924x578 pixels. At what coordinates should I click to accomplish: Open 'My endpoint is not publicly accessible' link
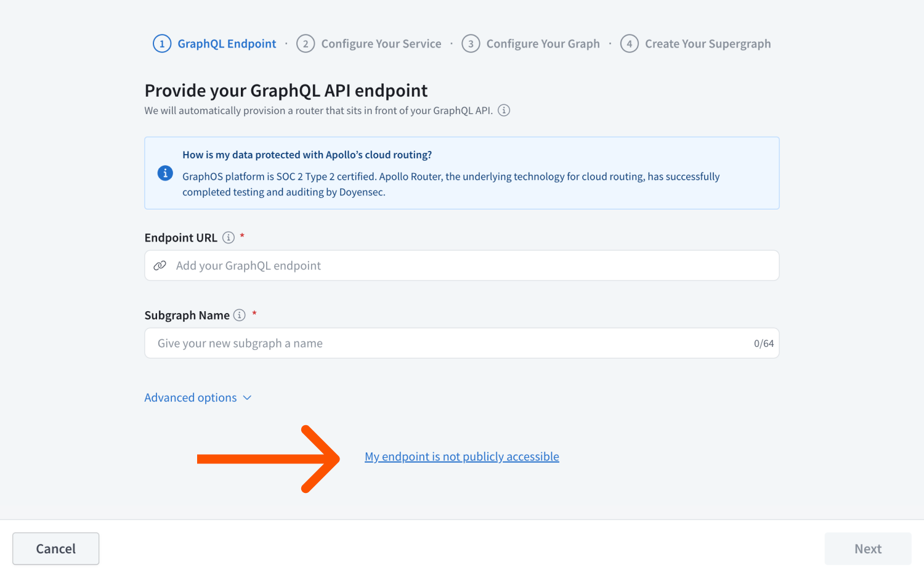coord(461,456)
